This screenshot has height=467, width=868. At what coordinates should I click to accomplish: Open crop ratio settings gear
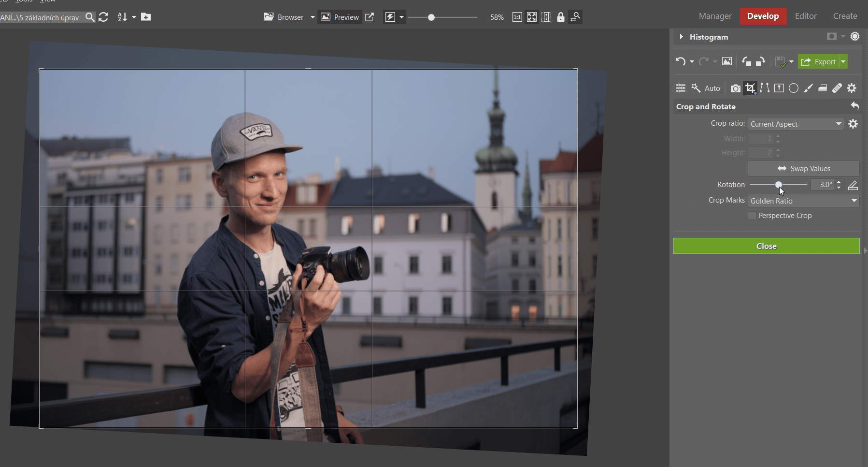click(853, 124)
